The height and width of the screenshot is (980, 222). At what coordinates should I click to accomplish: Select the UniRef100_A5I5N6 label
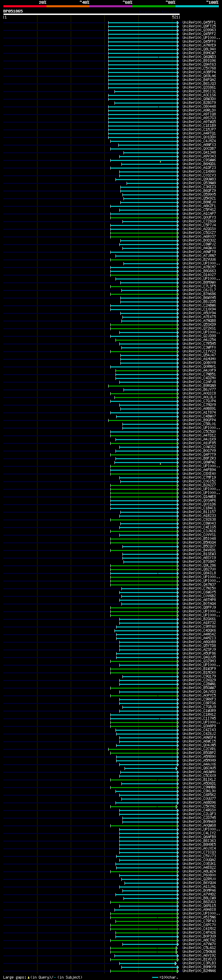[x=199, y=917]
